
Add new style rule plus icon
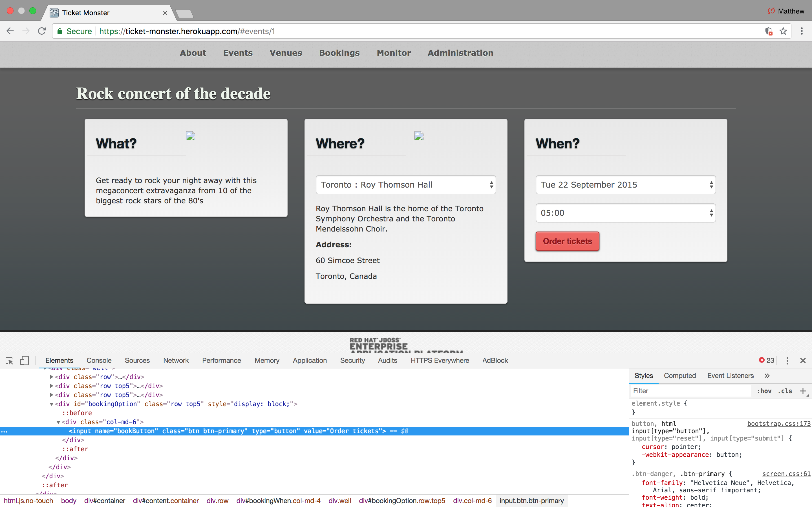coord(803,391)
